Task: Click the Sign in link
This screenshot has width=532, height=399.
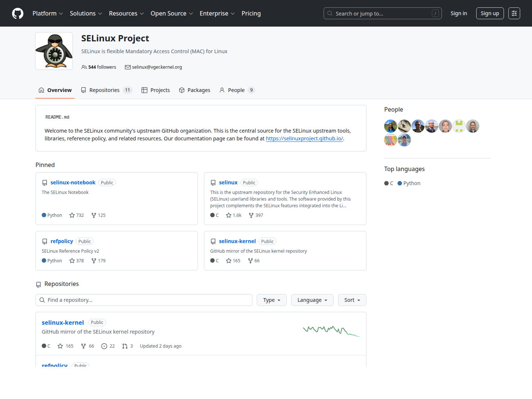Action: pyautogui.click(x=458, y=13)
